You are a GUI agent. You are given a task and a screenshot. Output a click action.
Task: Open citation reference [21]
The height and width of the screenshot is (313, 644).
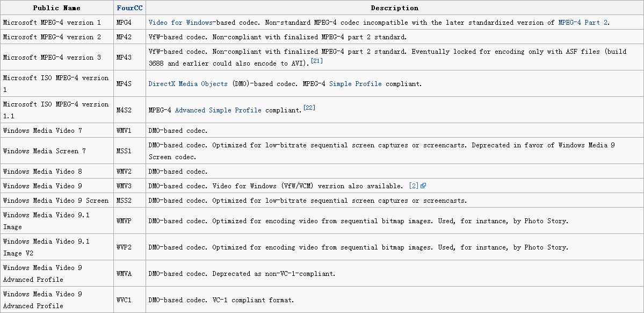click(x=316, y=61)
